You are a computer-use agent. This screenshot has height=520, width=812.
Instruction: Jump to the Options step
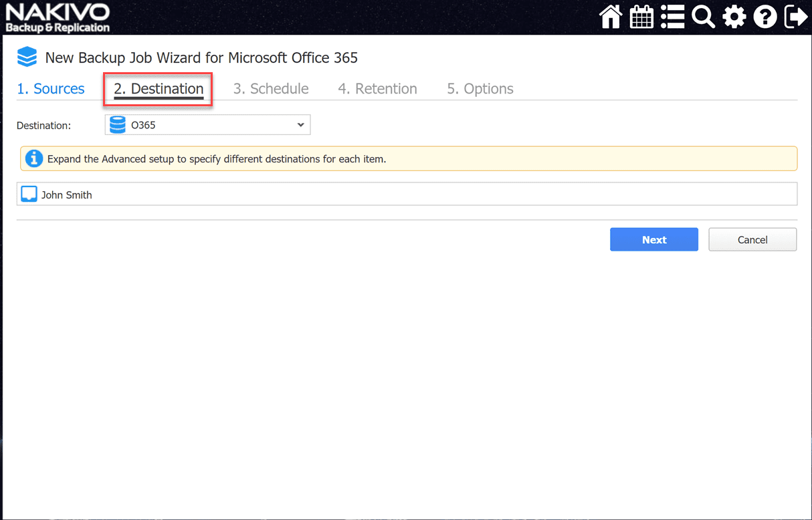[480, 89]
